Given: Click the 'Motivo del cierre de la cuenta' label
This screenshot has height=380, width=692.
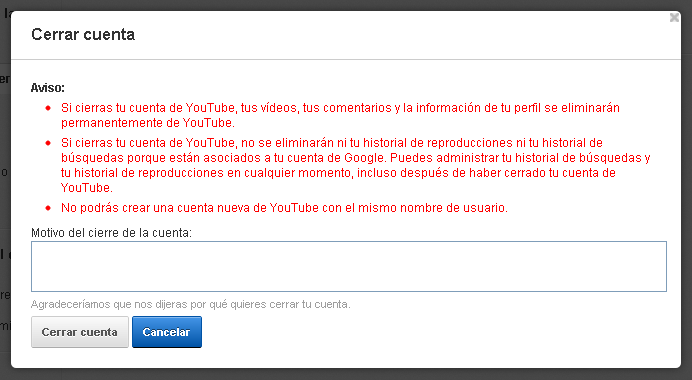Looking at the screenshot, I should click(x=111, y=233).
